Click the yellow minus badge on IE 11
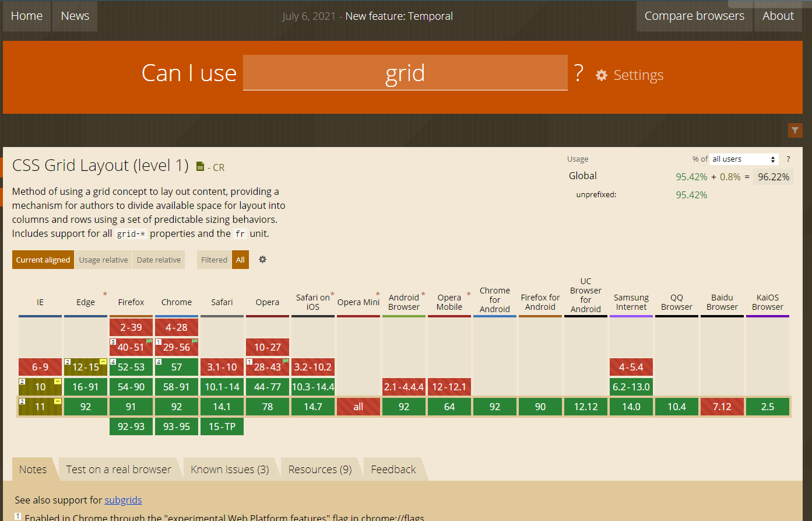The image size is (812, 521). pyautogui.click(x=57, y=401)
